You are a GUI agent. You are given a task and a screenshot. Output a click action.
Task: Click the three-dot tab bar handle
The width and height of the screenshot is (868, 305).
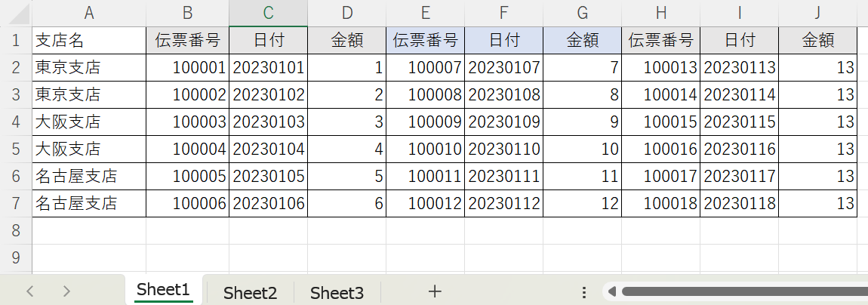(584, 291)
